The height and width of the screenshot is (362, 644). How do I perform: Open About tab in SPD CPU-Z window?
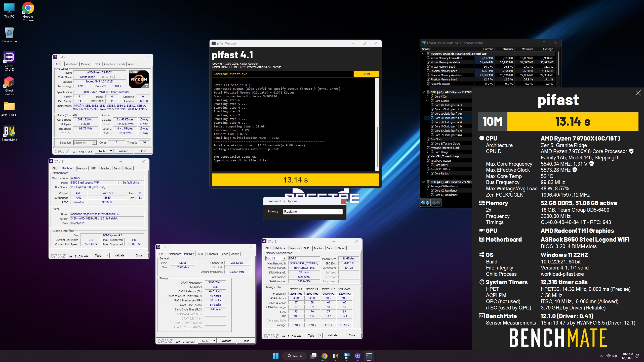(341, 248)
